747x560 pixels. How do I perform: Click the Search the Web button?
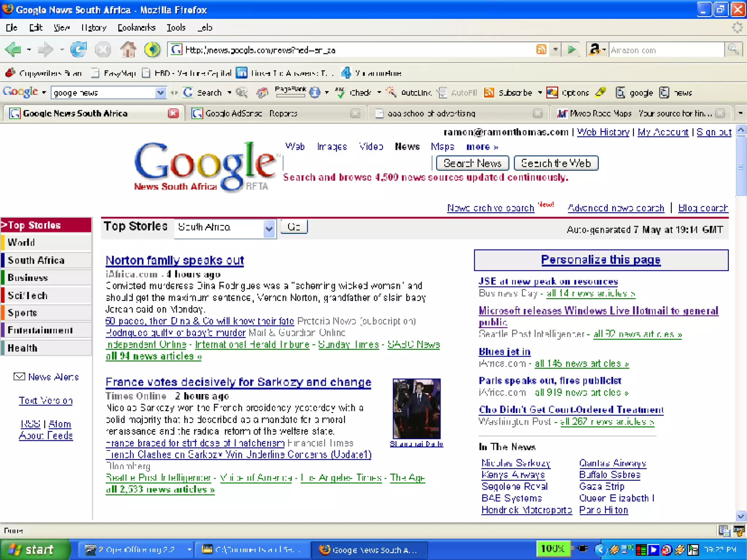point(556,163)
